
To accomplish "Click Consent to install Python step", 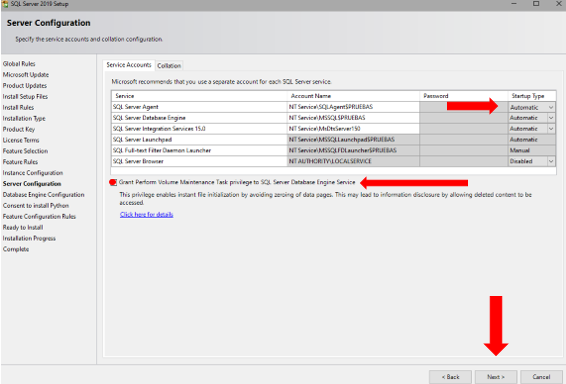I will [x=36, y=205].
